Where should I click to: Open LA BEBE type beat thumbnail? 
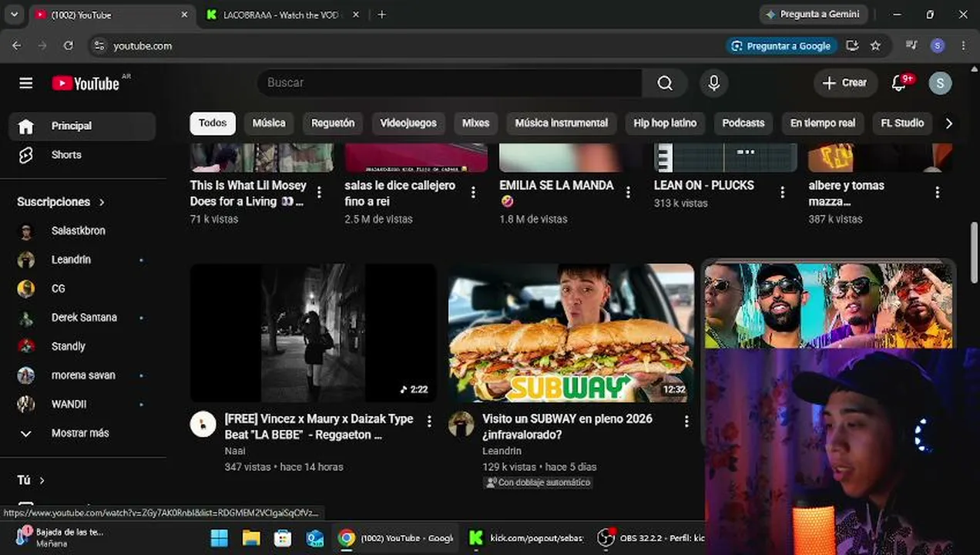point(314,333)
